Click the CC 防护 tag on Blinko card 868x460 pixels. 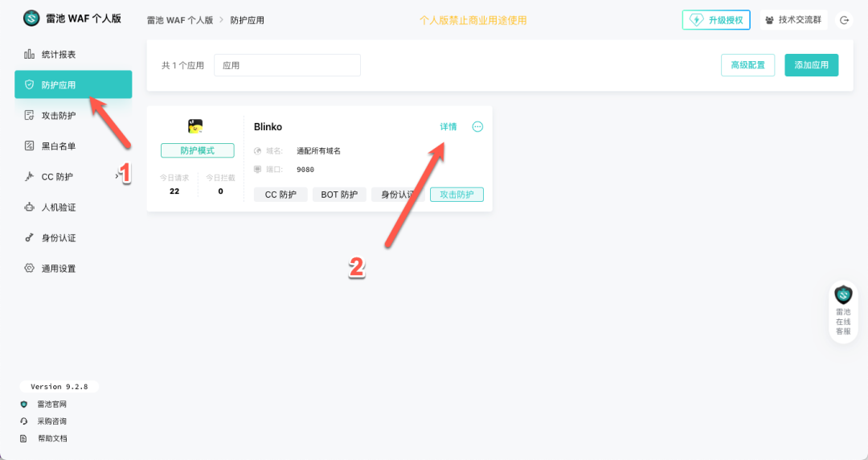click(280, 195)
